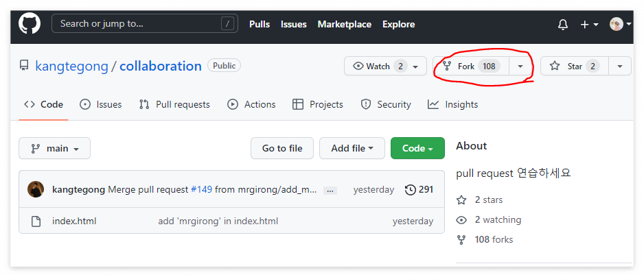Open the 2 stars link
Viewport: 644px width, 277px height.
point(489,200)
